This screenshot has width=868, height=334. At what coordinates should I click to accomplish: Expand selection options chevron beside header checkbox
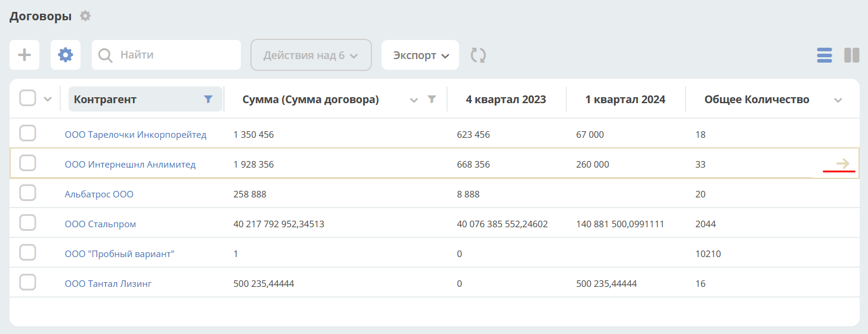click(48, 100)
